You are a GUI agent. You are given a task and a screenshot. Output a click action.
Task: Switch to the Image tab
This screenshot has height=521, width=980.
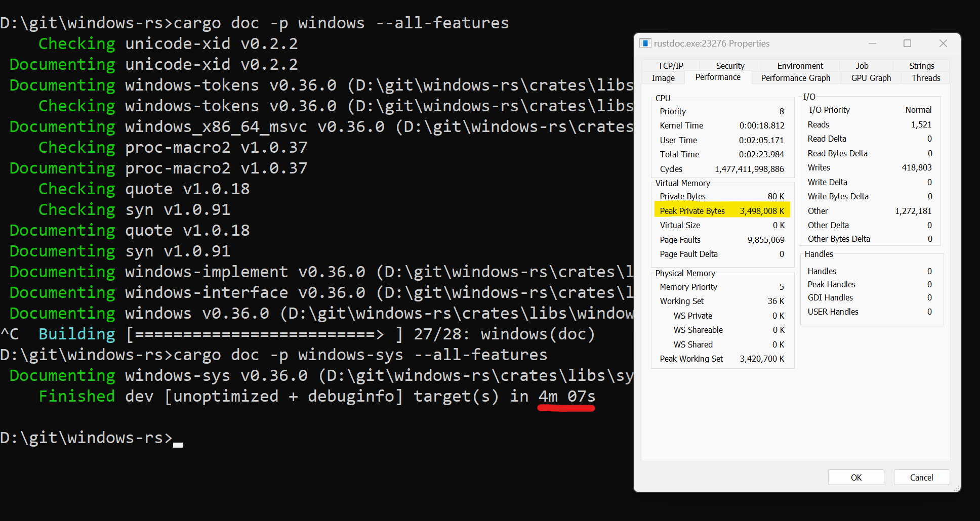pyautogui.click(x=663, y=77)
